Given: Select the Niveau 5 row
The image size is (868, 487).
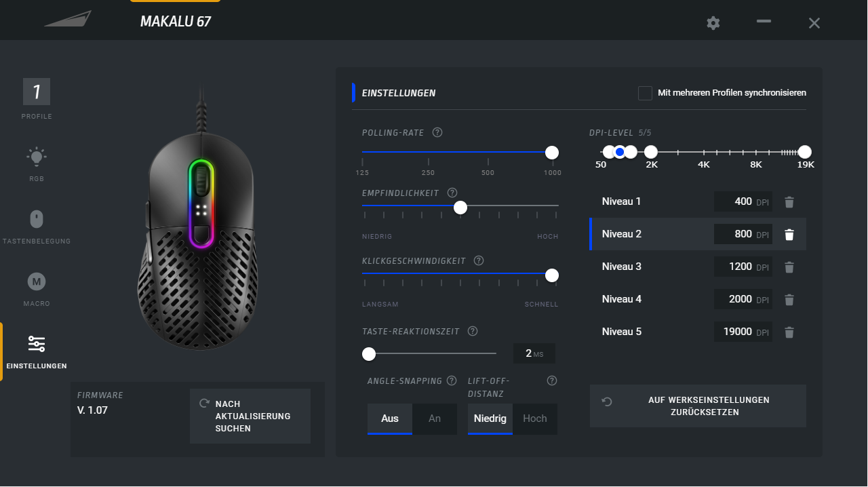Looking at the screenshot, I should click(698, 332).
